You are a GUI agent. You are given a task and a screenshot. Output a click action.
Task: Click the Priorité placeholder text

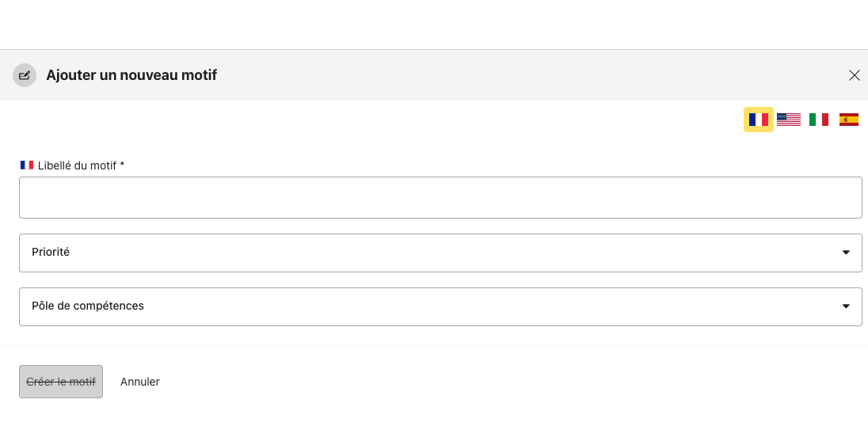(x=51, y=253)
